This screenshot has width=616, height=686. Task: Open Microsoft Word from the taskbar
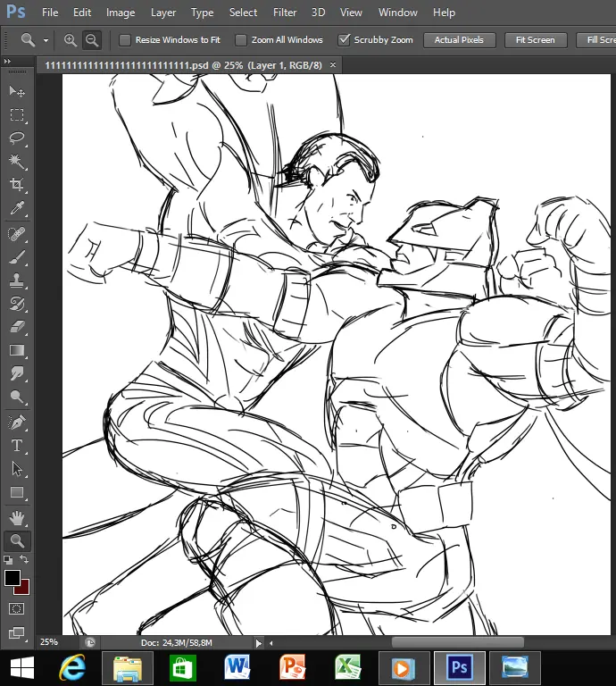237,667
